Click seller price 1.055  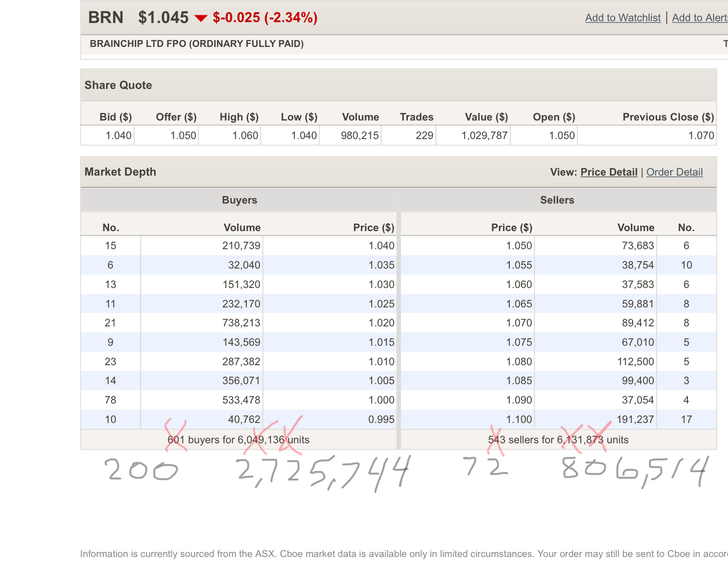click(x=519, y=265)
